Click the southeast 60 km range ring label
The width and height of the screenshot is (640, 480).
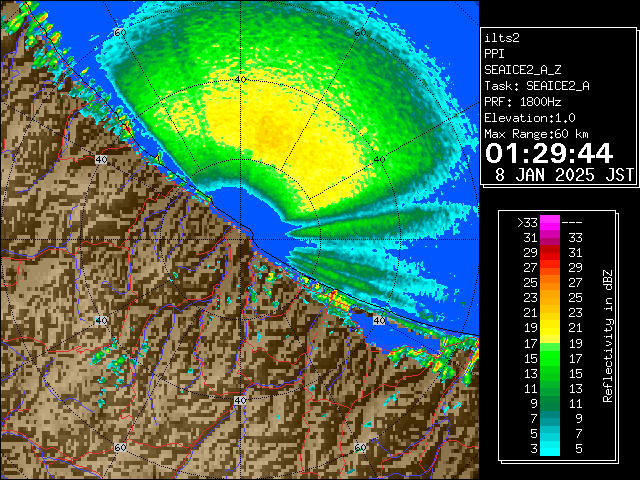coord(360,447)
